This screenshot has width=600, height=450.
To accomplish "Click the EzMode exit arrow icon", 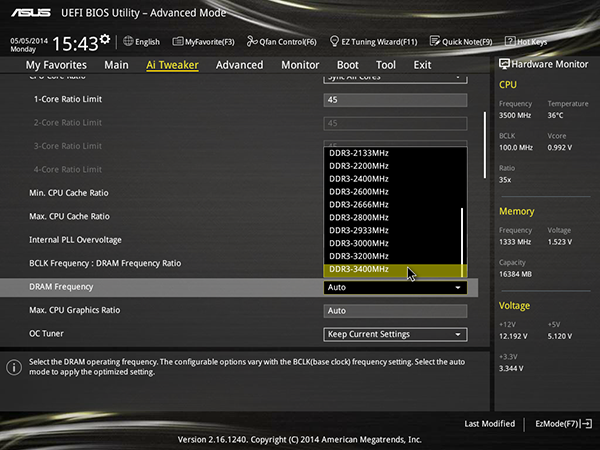I will coord(587,424).
